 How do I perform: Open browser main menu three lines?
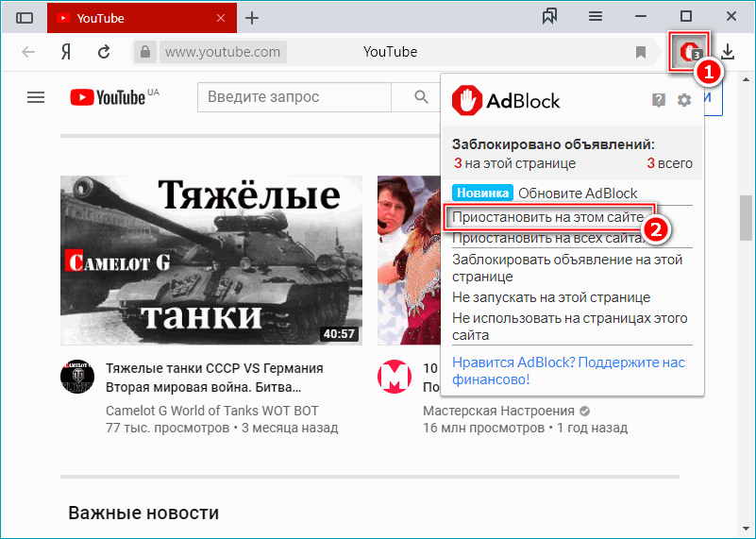pos(596,17)
